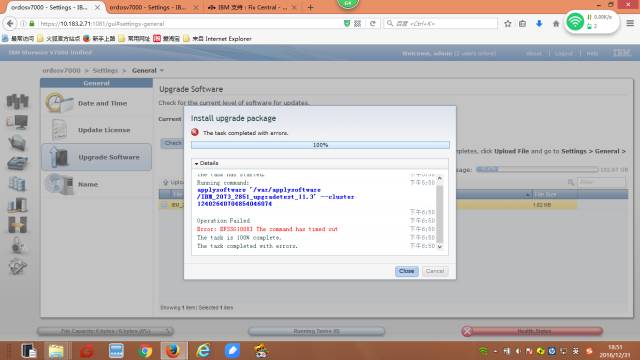Open the second left sidebar icon

pos(18,122)
